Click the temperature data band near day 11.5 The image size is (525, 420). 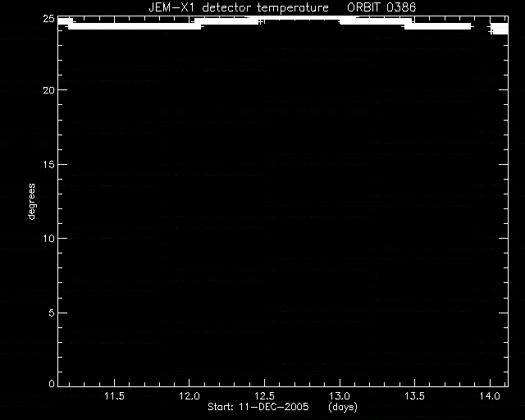tap(134, 25)
